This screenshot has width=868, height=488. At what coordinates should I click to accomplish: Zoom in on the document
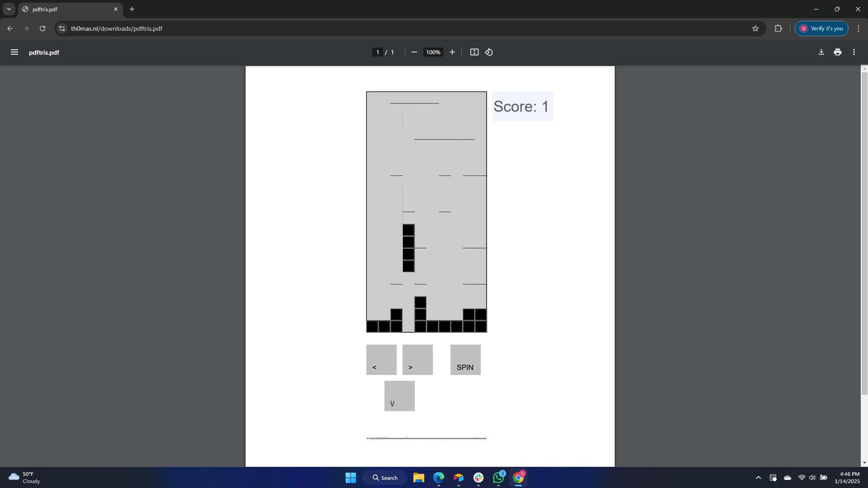click(x=452, y=52)
